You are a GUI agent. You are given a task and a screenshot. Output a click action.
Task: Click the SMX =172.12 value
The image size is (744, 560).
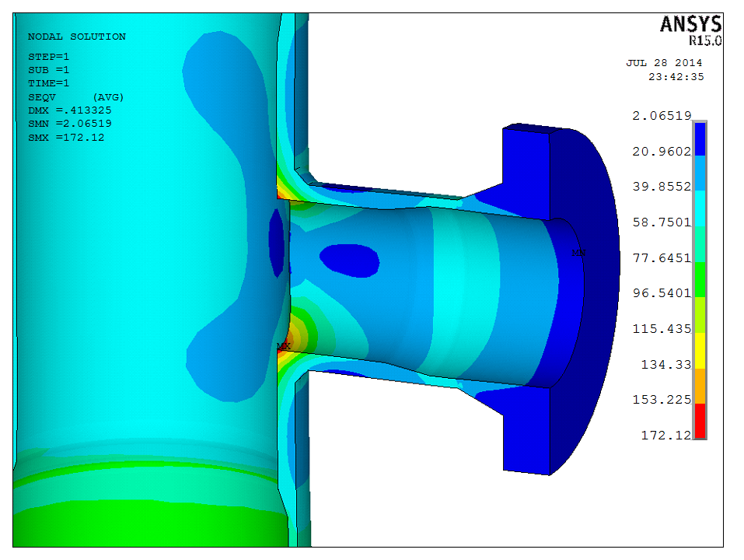(x=66, y=137)
